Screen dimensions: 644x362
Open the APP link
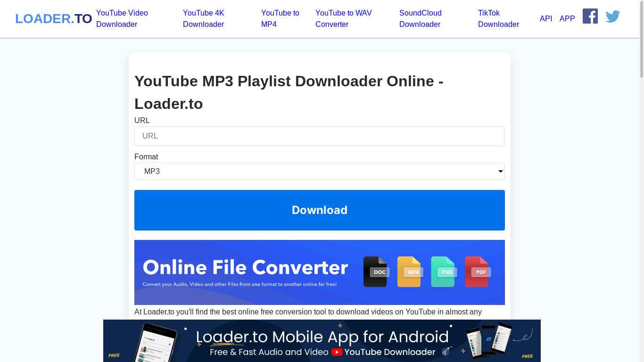[x=567, y=19]
